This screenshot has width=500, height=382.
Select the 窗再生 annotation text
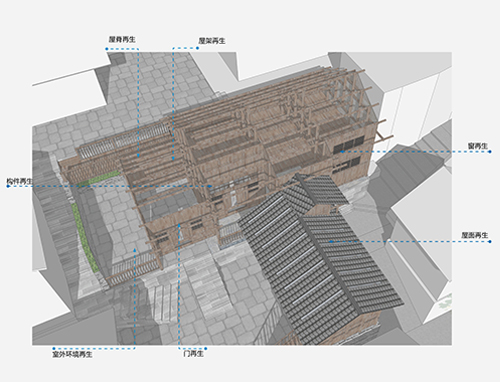(x=478, y=146)
